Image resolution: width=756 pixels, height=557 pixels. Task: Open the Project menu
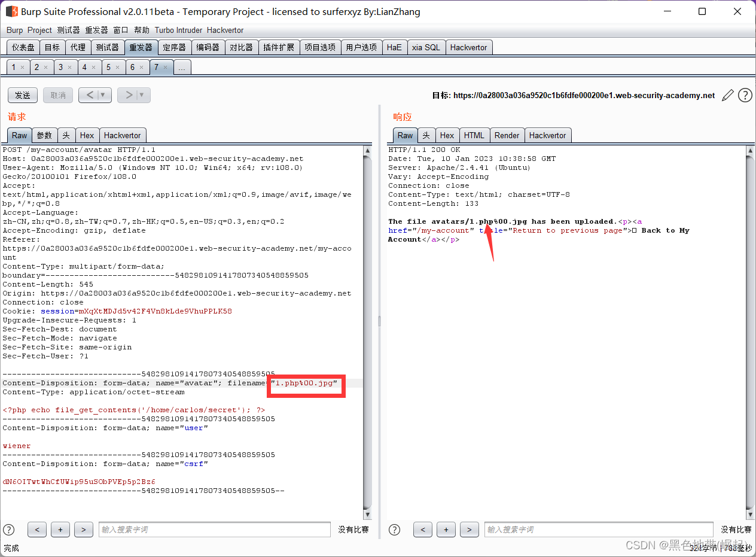(x=39, y=30)
